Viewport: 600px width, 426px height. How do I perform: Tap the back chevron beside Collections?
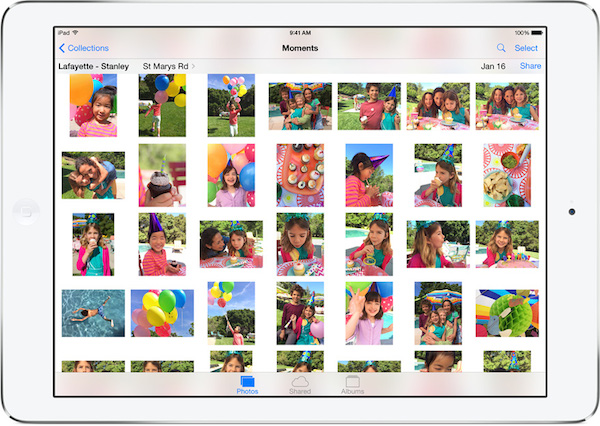click(x=62, y=48)
